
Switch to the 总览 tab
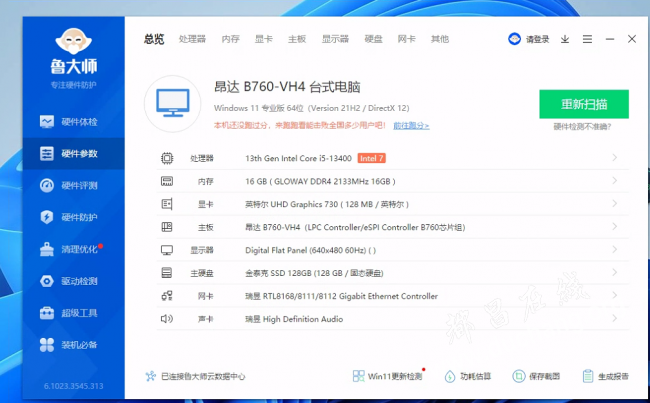coord(154,39)
